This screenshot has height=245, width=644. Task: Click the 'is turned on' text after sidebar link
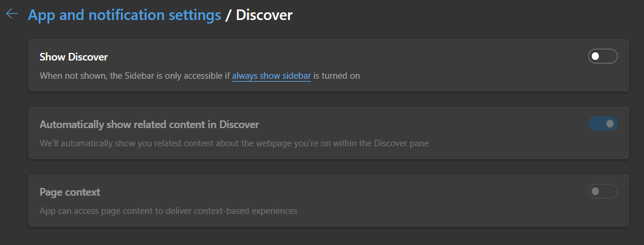[337, 76]
